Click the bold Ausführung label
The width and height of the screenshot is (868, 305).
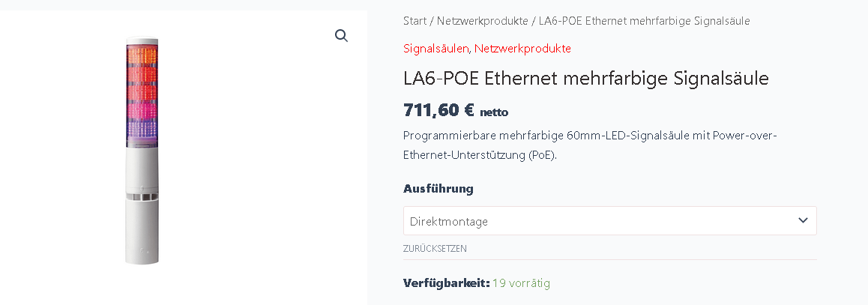pyautogui.click(x=438, y=188)
